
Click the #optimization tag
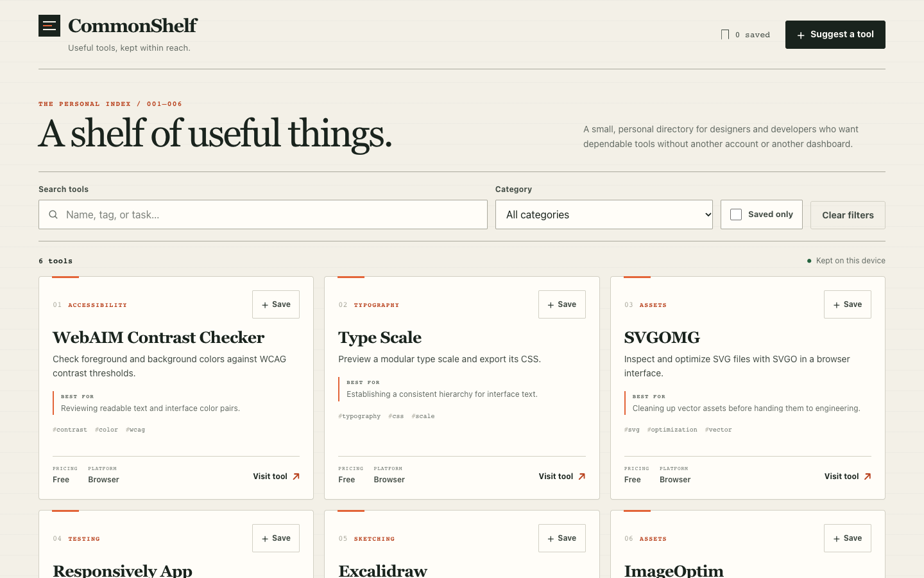tap(672, 430)
